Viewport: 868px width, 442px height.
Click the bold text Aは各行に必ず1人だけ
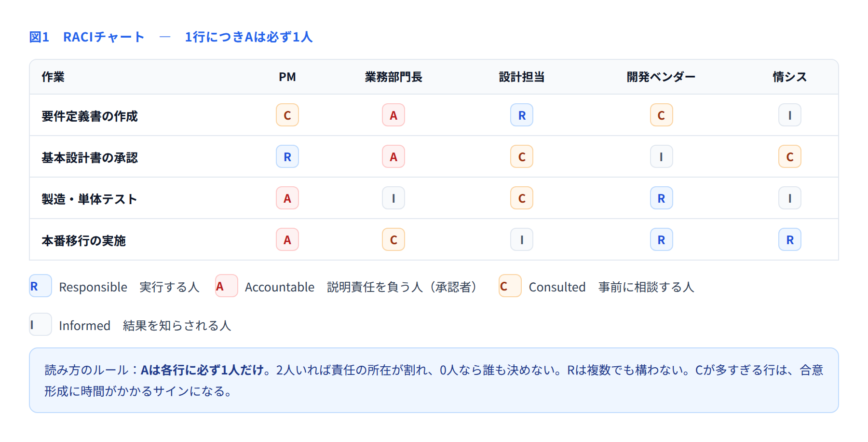coord(203,370)
